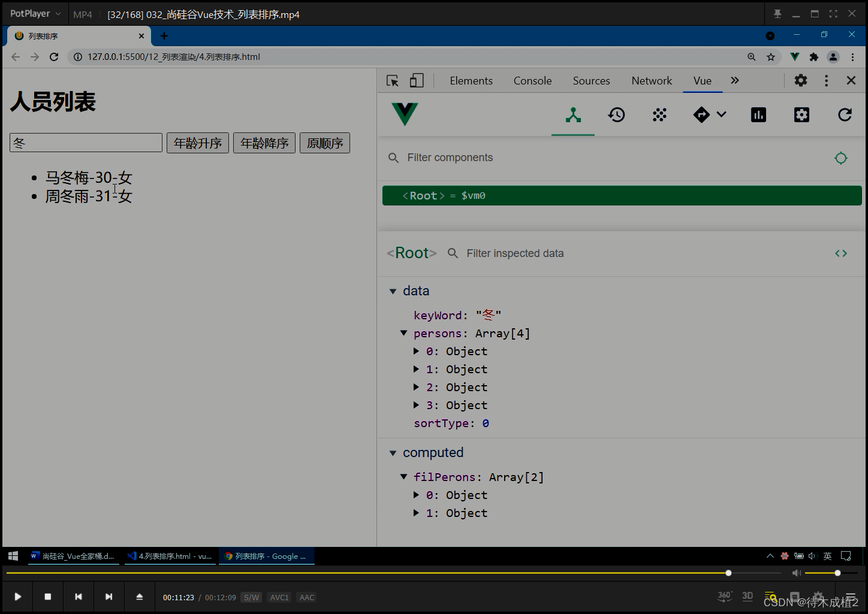Open the Vue devtools Performance chart icon
This screenshot has height=614, width=868.
(x=758, y=115)
